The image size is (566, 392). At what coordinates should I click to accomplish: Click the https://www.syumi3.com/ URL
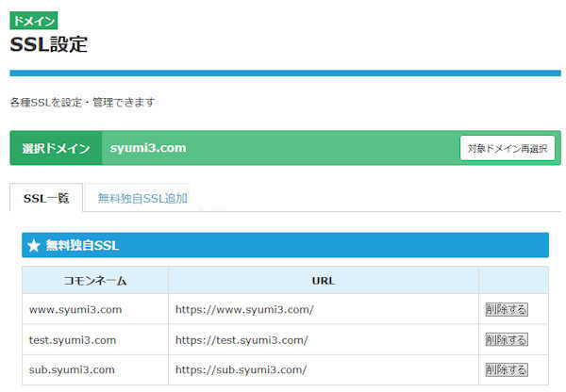click(x=243, y=309)
